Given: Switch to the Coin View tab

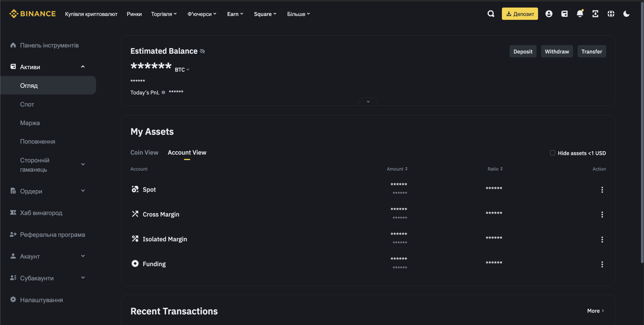Looking at the screenshot, I should pyautogui.click(x=144, y=153).
